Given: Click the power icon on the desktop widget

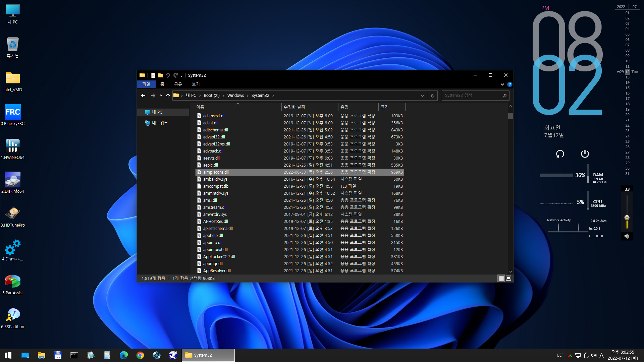Looking at the screenshot, I should (585, 154).
